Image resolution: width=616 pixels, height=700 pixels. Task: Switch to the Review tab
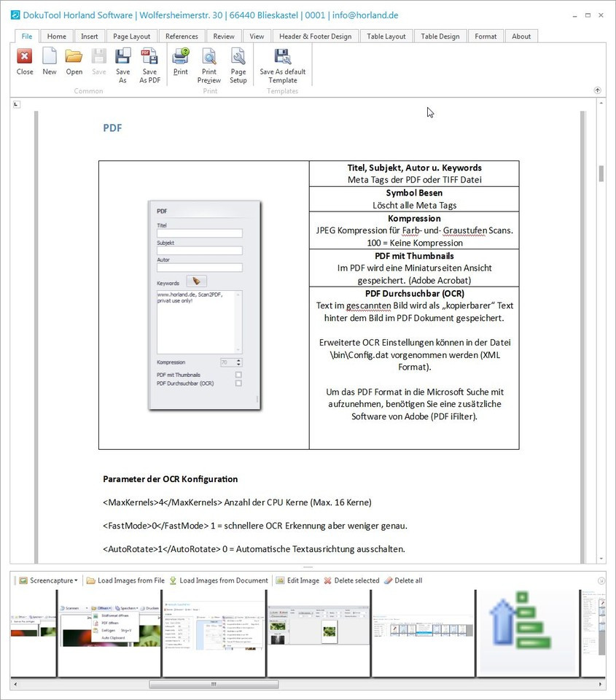(x=224, y=36)
